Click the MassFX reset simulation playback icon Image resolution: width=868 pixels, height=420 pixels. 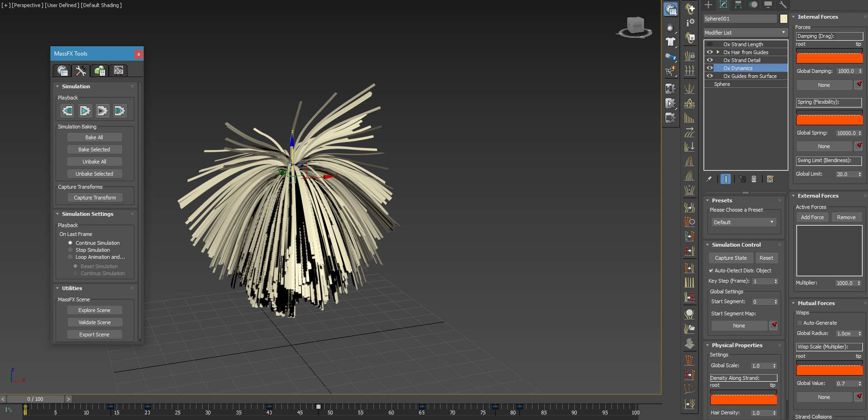(68, 111)
